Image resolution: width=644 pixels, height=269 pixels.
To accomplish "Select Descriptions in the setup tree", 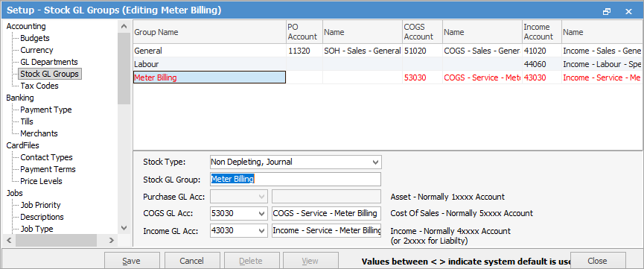I will pyautogui.click(x=42, y=217).
